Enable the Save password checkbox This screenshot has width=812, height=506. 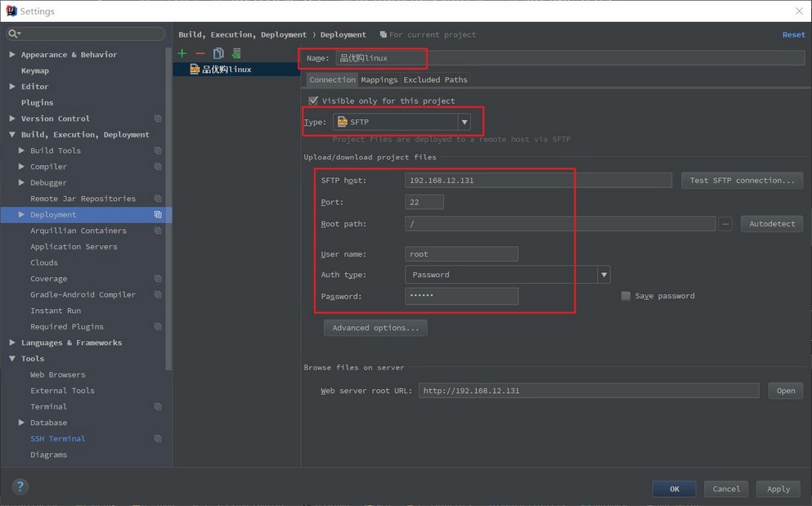(626, 296)
